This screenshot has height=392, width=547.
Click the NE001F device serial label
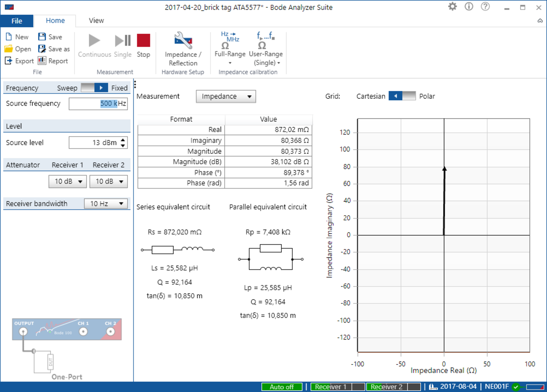tap(496, 387)
